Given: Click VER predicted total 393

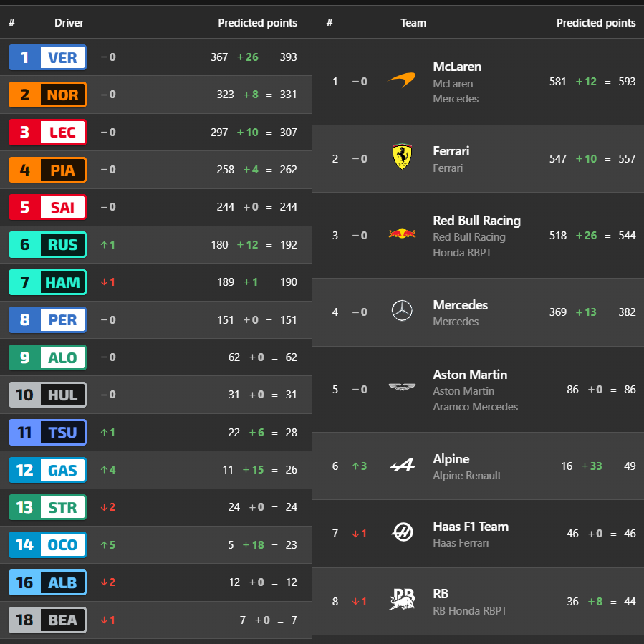Looking at the screenshot, I should click(288, 57).
